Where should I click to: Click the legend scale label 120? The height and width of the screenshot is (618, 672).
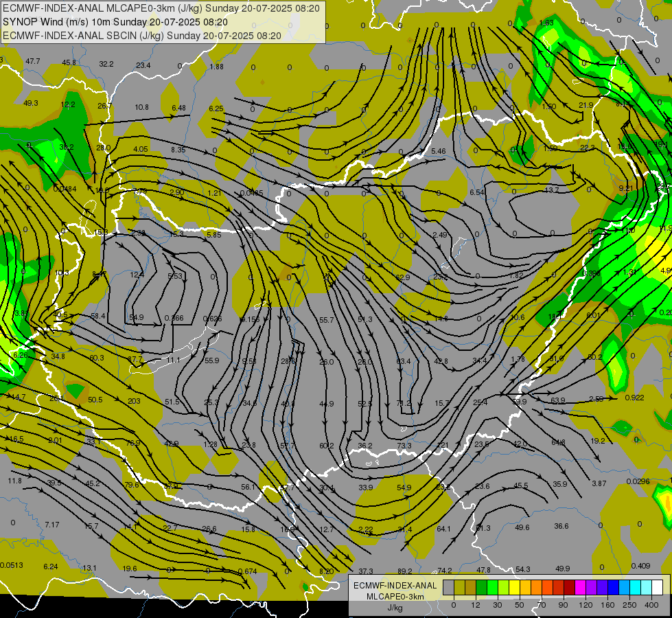(586, 605)
